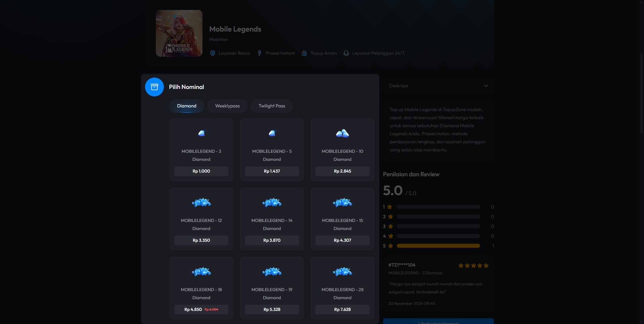Viewport: 644px width, 324px height.
Task: Click the Topup Aman lock icon
Action: coord(304,53)
